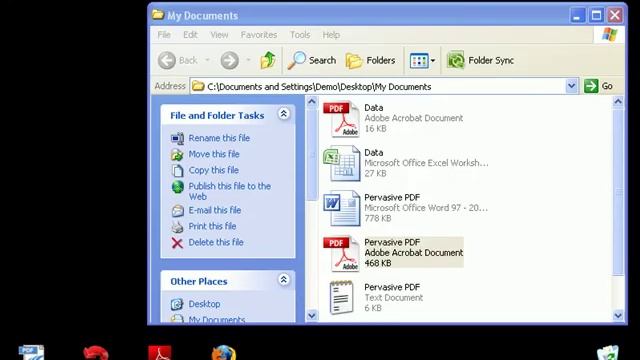Click the Print this file printer icon
Screen dimensions: 640x360
(177, 227)
